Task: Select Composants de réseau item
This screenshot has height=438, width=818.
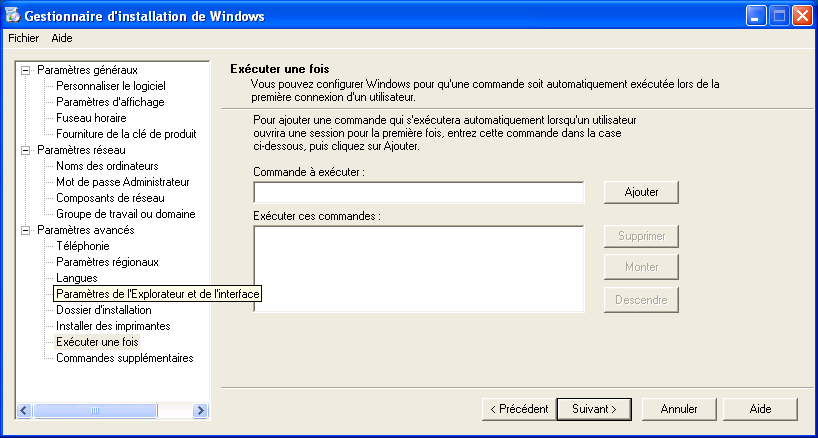Action: [110, 198]
